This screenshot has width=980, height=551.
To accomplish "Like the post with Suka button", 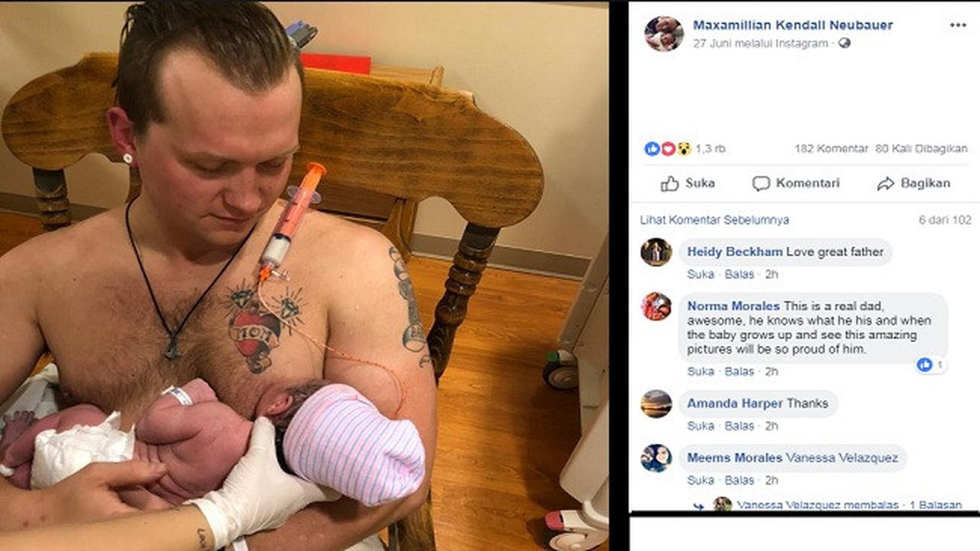I will tap(688, 183).
